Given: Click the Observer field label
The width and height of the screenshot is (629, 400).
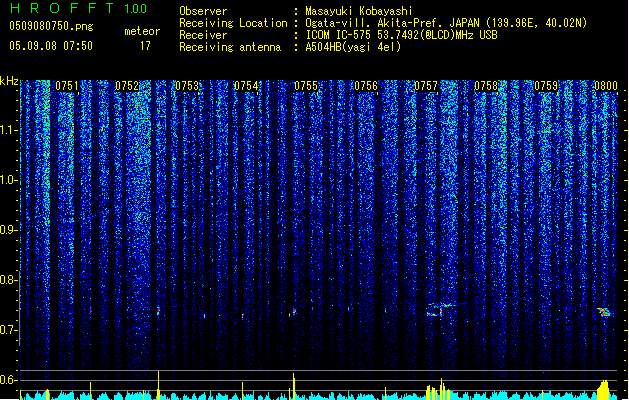Looking at the screenshot, I should coord(203,11).
